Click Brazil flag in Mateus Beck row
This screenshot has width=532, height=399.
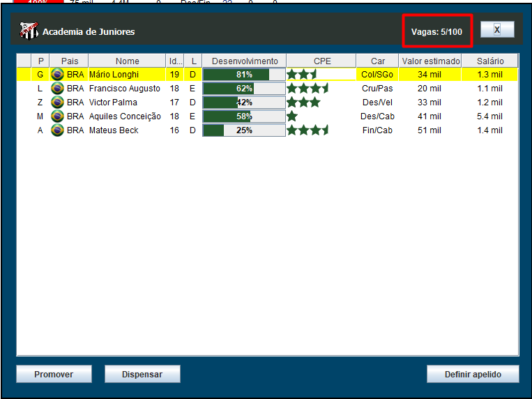coord(58,130)
